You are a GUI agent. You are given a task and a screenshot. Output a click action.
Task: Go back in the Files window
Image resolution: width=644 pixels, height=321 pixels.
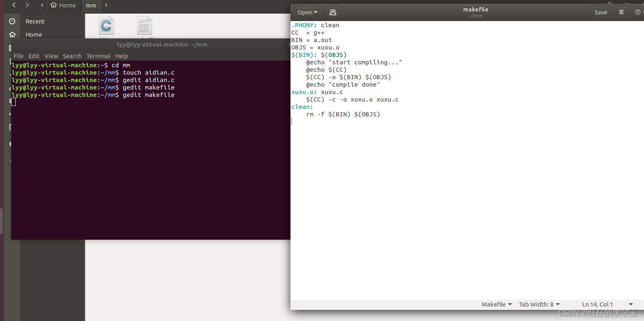pos(14,5)
